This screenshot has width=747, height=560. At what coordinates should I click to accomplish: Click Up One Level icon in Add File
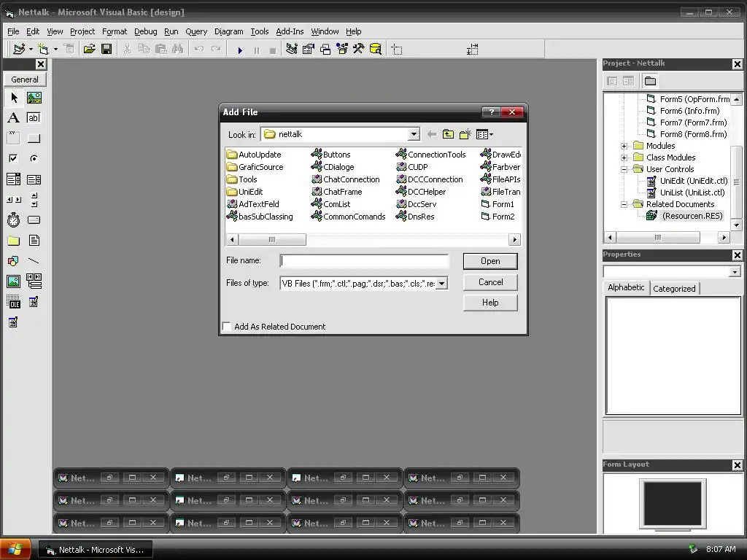449,134
